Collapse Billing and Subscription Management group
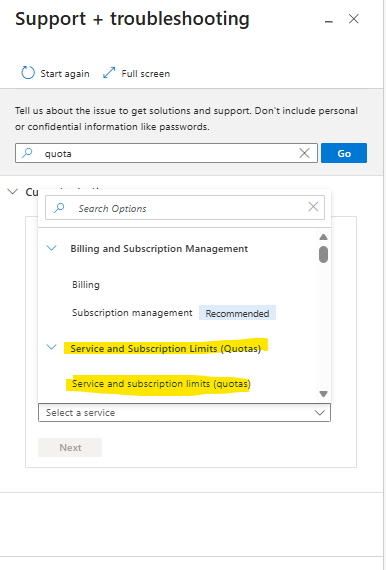Viewport: 386px width, 570px height. click(52, 248)
